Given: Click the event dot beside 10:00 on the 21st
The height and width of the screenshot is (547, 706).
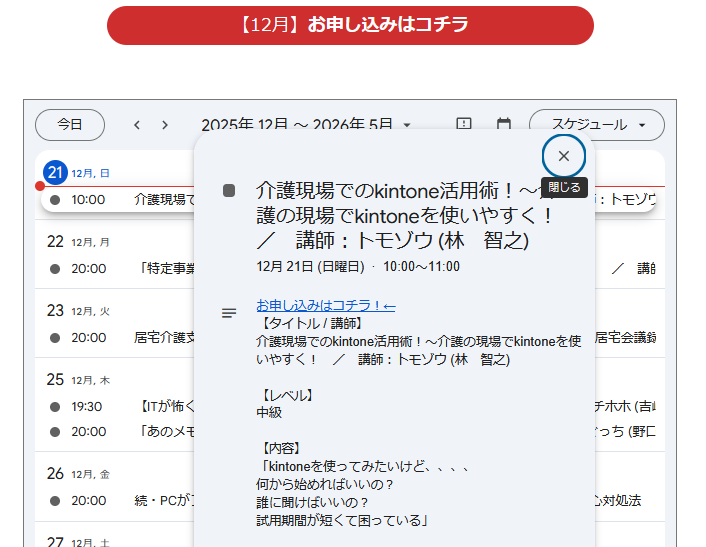Looking at the screenshot, I should coord(55,200).
